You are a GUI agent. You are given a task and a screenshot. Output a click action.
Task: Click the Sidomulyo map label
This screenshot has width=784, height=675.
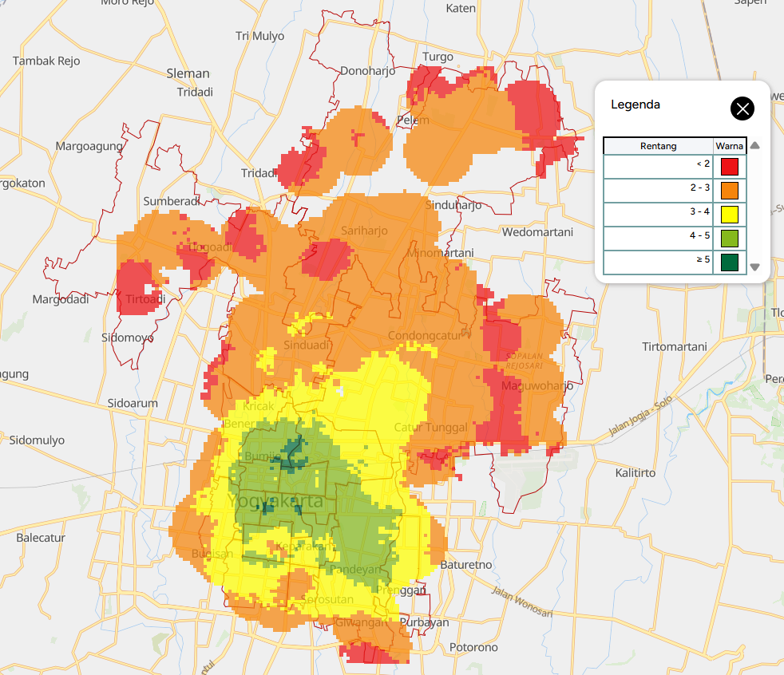[37, 440]
